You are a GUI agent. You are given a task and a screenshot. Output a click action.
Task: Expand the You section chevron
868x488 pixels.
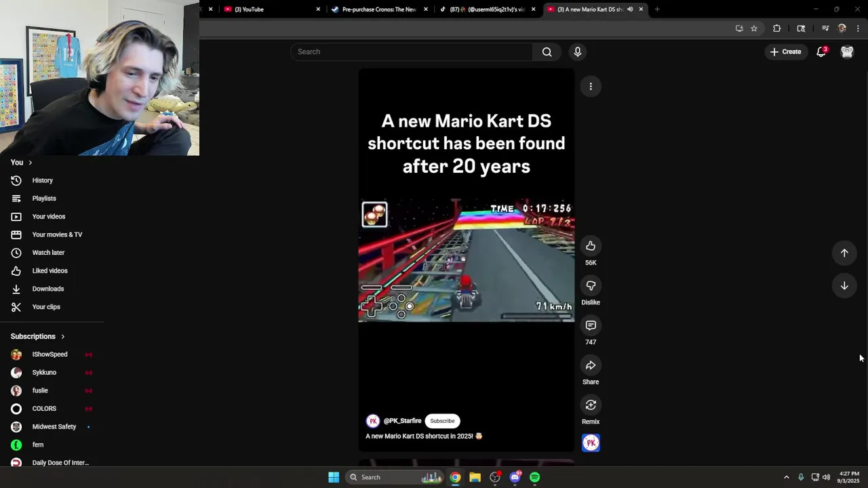(x=30, y=163)
